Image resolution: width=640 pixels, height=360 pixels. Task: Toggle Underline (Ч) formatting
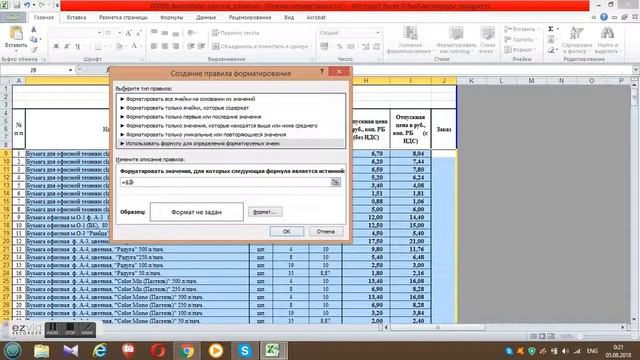click(77, 46)
